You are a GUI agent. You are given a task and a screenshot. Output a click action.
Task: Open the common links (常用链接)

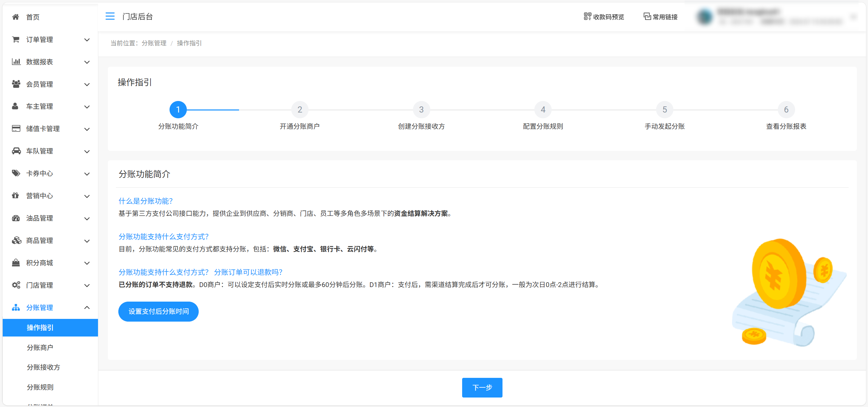(x=660, y=17)
